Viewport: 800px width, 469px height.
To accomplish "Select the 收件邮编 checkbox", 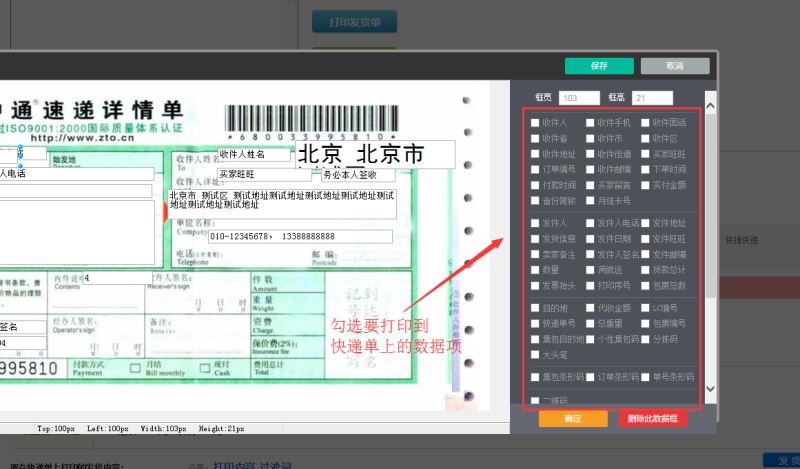I will [590, 169].
